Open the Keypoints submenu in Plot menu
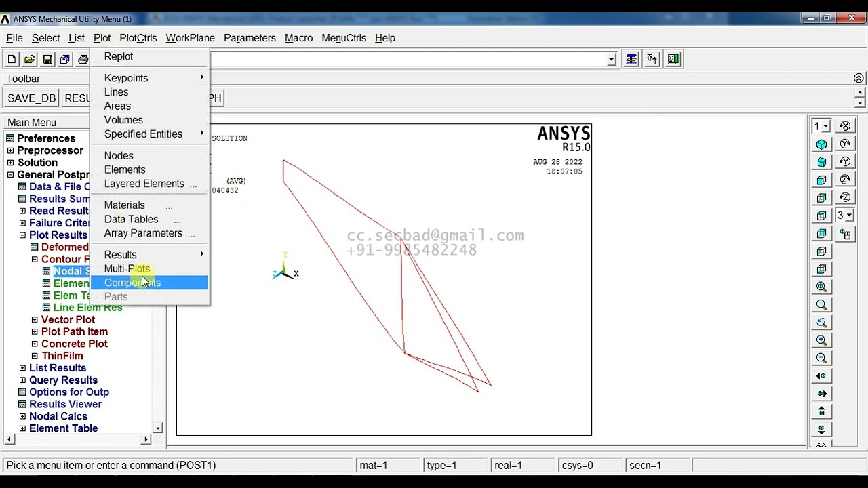This screenshot has width=868, height=488. click(150, 78)
